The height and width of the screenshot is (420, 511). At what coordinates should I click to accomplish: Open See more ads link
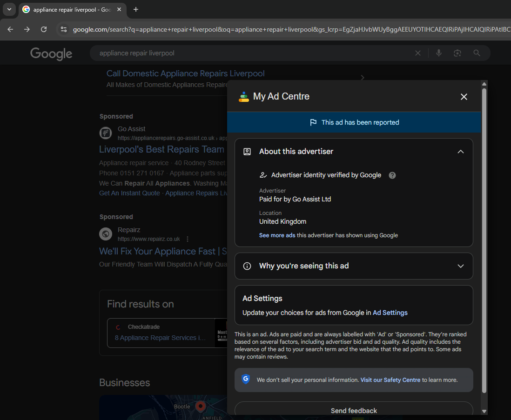tap(277, 235)
